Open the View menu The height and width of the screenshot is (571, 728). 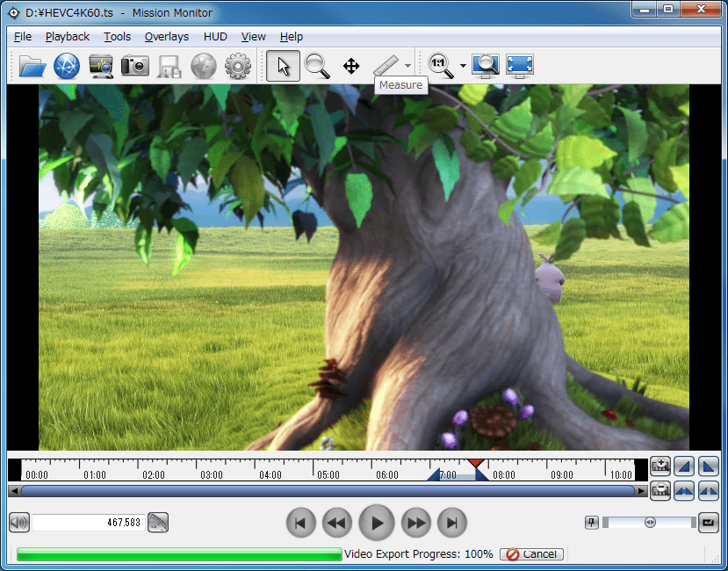tap(254, 37)
